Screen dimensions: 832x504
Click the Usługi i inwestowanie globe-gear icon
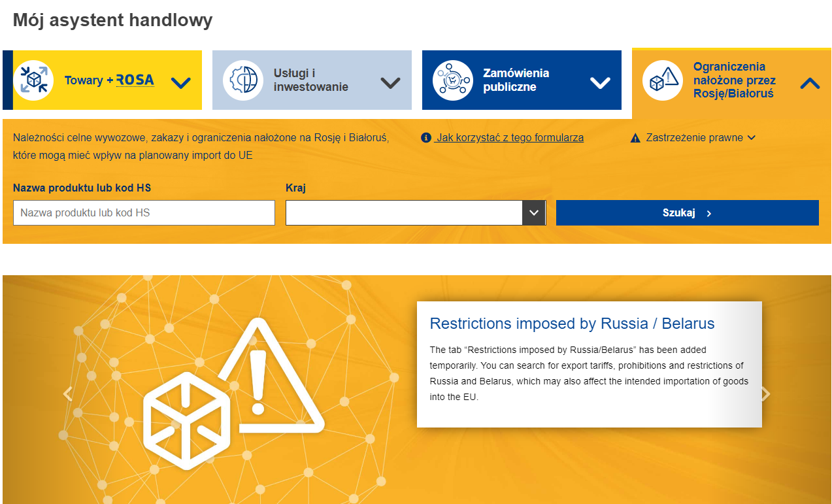coord(242,80)
